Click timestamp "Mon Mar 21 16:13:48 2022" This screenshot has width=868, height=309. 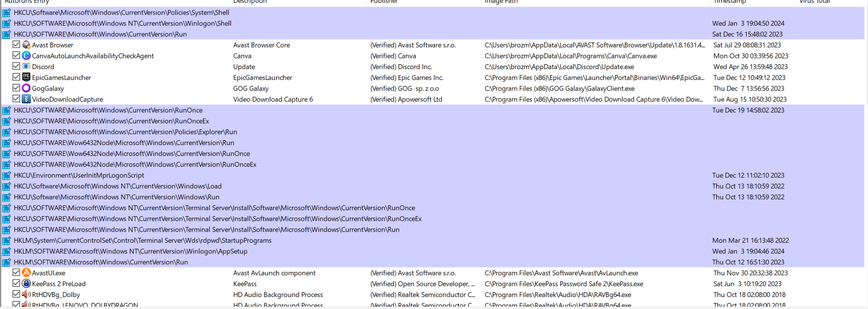(750, 240)
